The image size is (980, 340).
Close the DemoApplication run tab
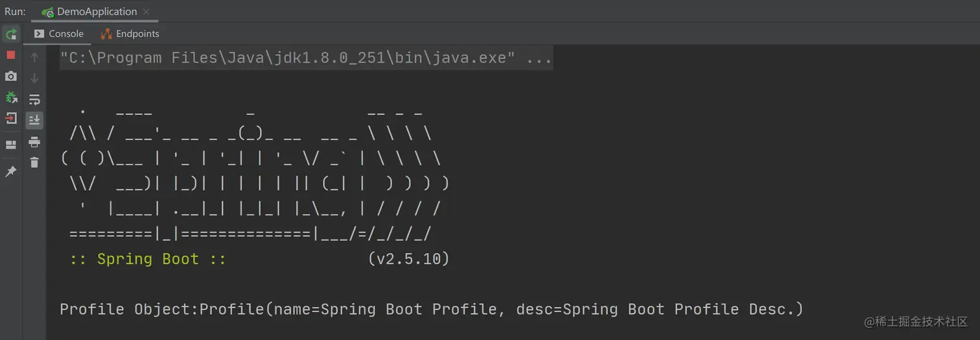click(146, 12)
